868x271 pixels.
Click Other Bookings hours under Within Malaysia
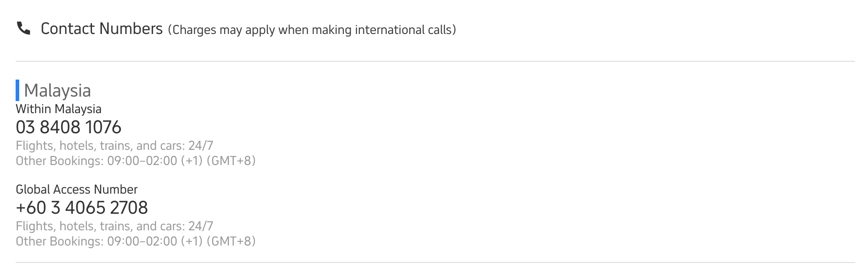(136, 161)
